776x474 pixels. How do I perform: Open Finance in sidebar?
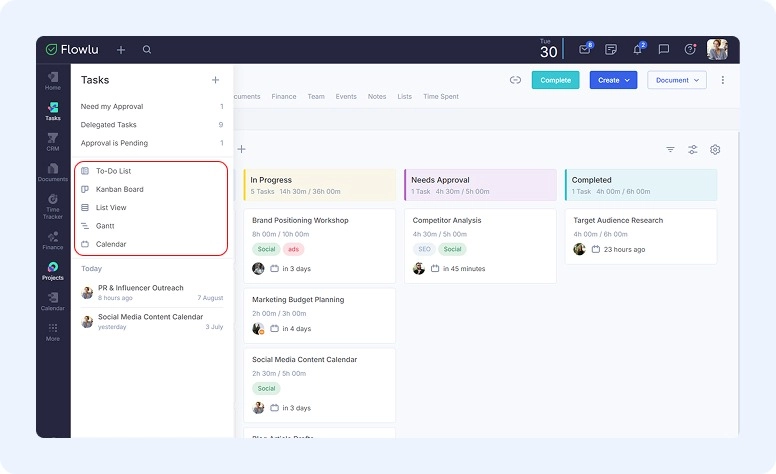pos(53,240)
